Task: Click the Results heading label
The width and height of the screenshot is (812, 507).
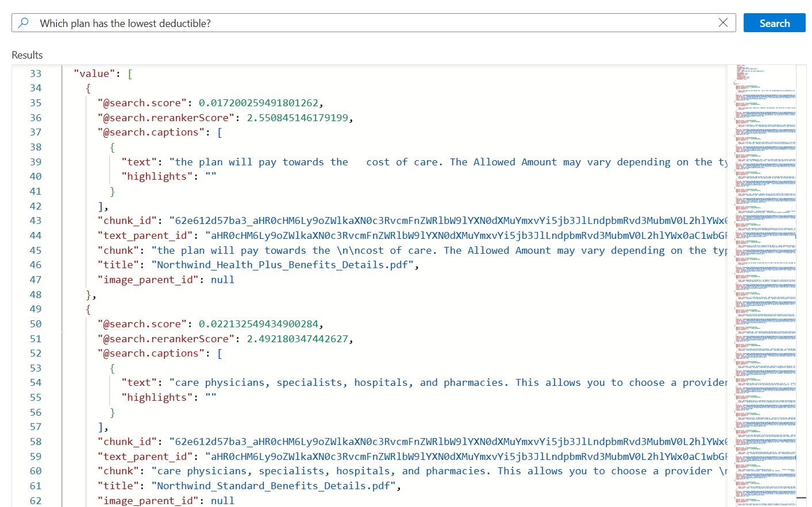Action: pyautogui.click(x=27, y=55)
